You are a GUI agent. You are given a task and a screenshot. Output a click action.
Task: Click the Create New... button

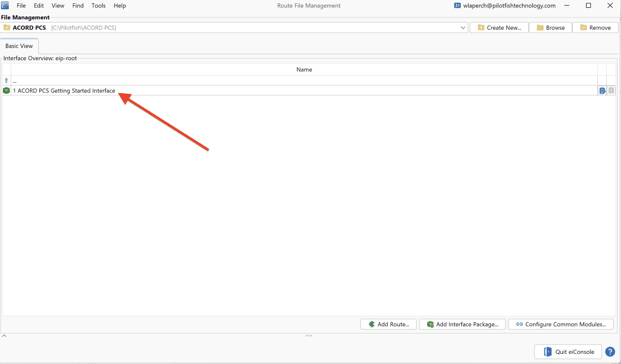click(499, 28)
